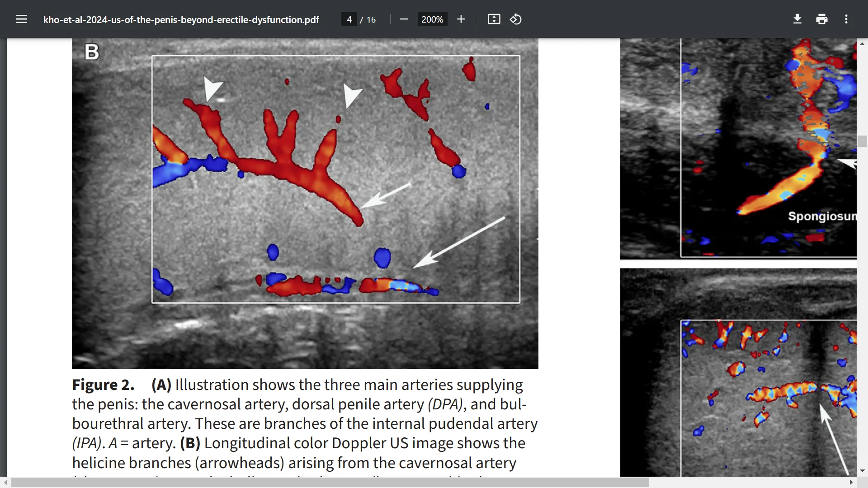
Task: Click the scroll right arrow
Action: click(851, 483)
